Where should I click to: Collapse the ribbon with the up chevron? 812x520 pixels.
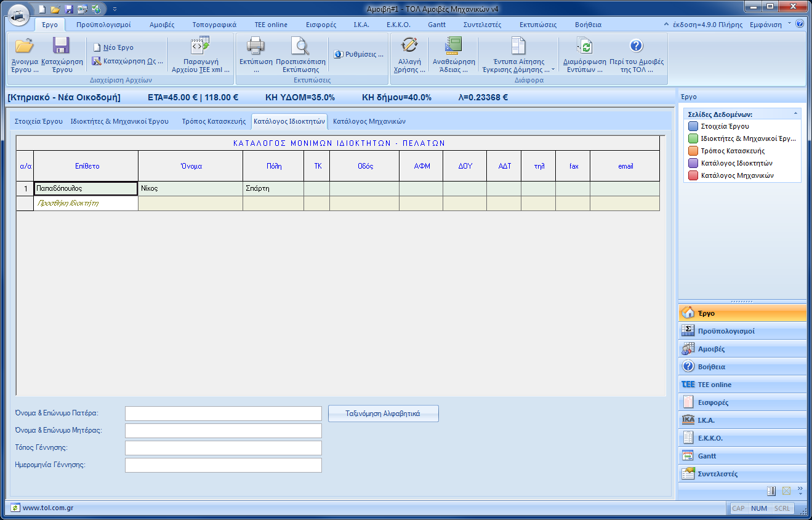pos(667,25)
